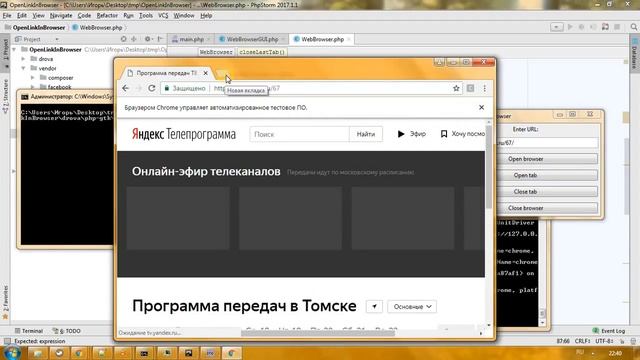Viewport: 640px width, 360px height.
Task: Click the UTF-8 encoding in status bar
Action: pos(604,341)
